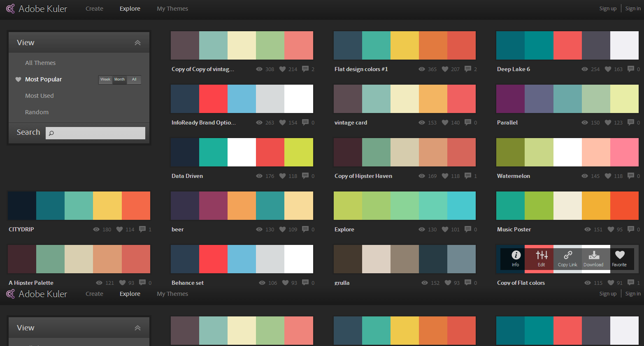Choose the Random view option

(37, 112)
